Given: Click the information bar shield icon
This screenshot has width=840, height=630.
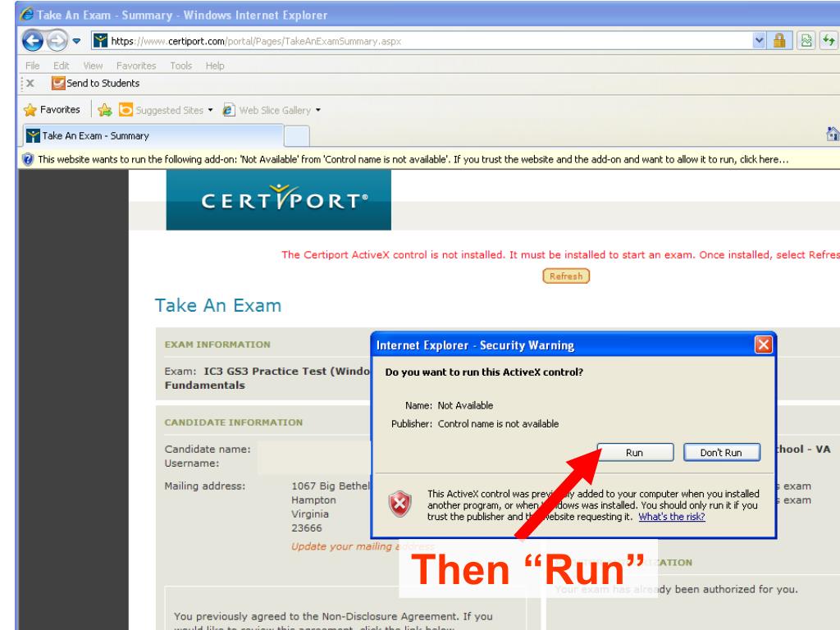Looking at the screenshot, I should coord(28,159).
